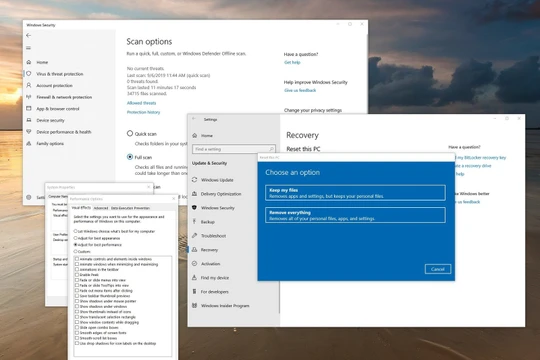Check Animate windows when minimizing and maximizing
Image resolution: width=540 pixels, height=360 pixels.
click(77, 264)
